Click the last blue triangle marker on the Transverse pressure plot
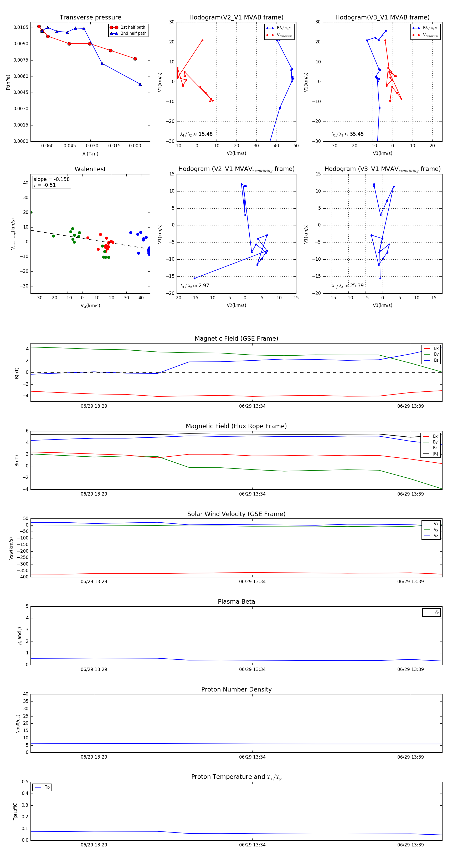This screenshot has height=868, width=473. tap(140, 84)
